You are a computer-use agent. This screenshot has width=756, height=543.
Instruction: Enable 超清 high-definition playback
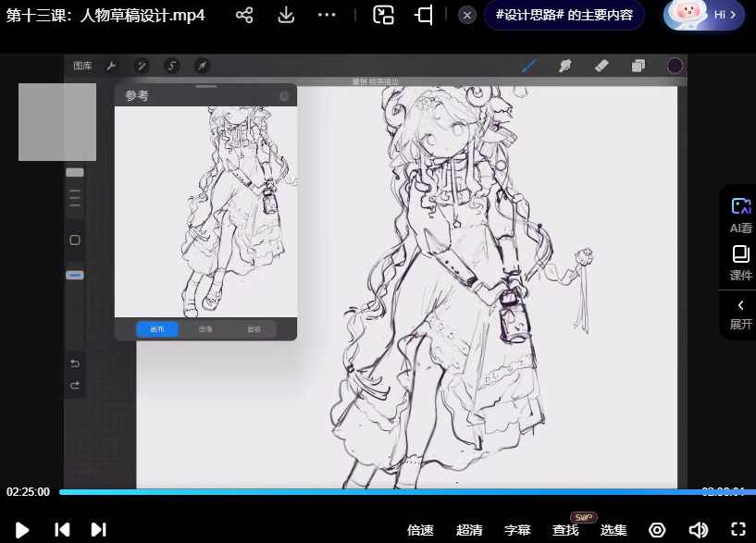[469, 529]
